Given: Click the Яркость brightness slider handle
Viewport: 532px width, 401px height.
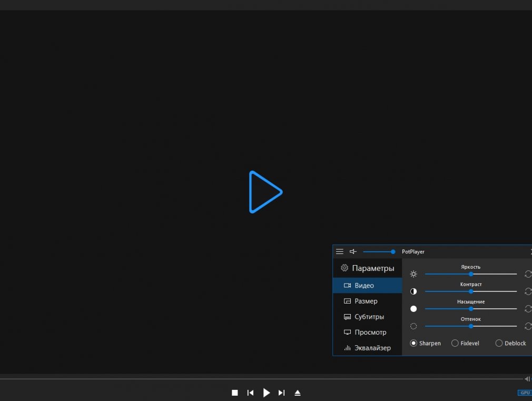Looking at the screenshot, I should pyautogui.click(x=471, y=274).
